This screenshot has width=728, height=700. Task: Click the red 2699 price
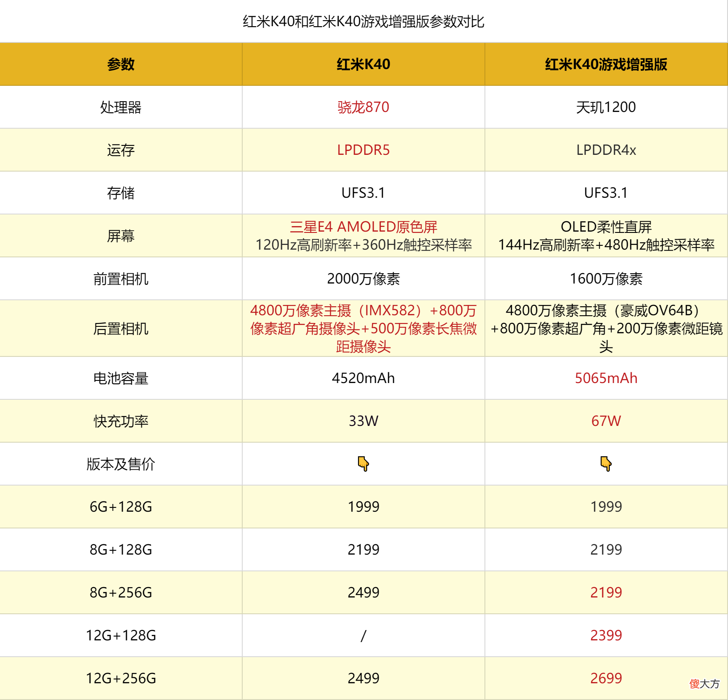[606, 679]
